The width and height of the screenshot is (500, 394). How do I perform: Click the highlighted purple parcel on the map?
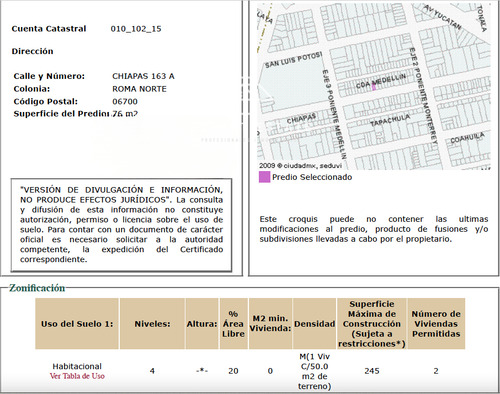click(x=374, y=87)
